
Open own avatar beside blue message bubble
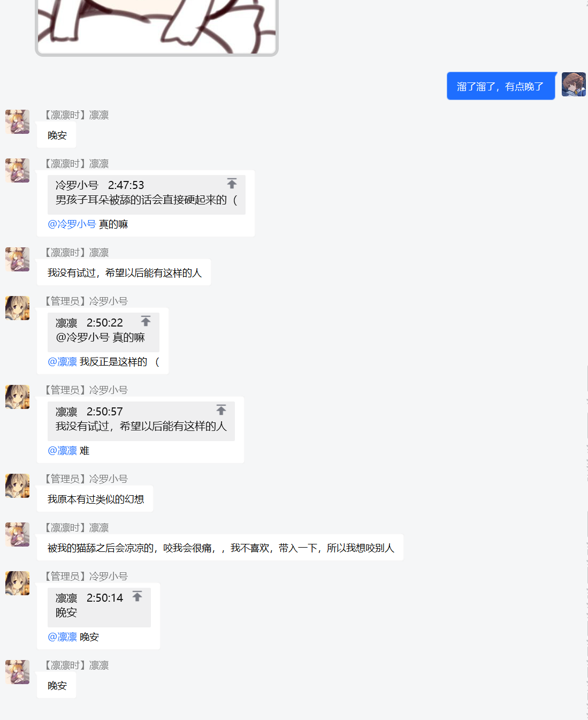(574, 85)
